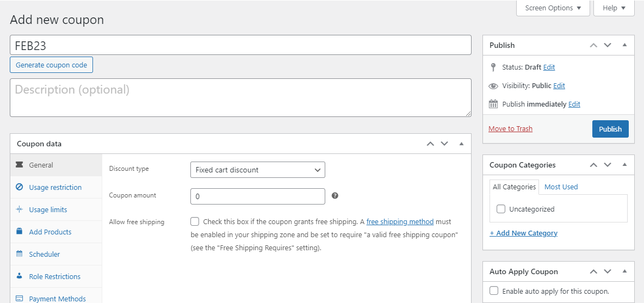644x303 pixels.
Task: Open the Payment Methods card icon
Action: [x=20, y=299]
